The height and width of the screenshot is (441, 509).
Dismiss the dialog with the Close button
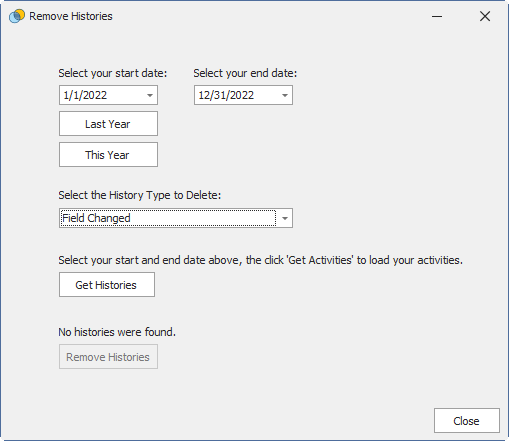(x=467, y=421)
